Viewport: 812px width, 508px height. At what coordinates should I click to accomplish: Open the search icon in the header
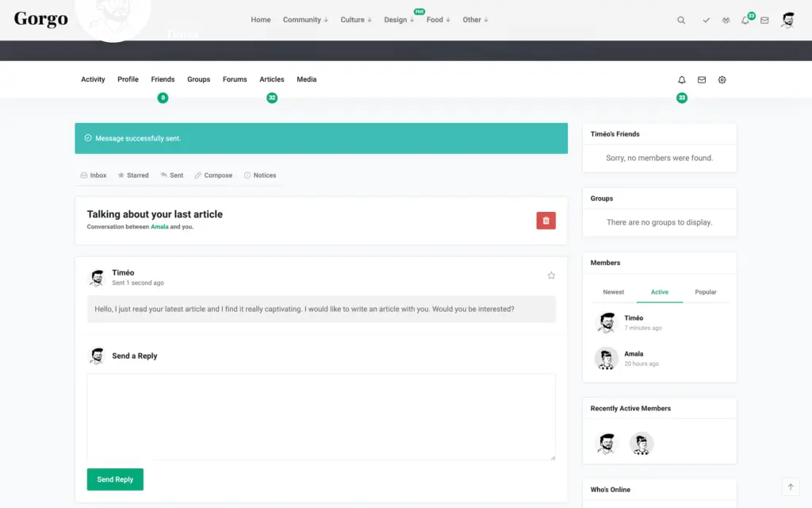point(681,20)
